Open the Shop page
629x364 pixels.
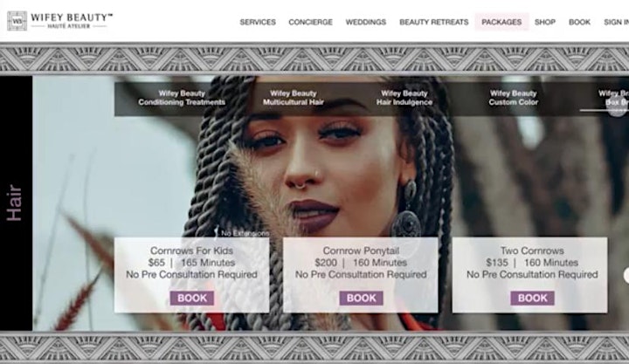point(545,22)
